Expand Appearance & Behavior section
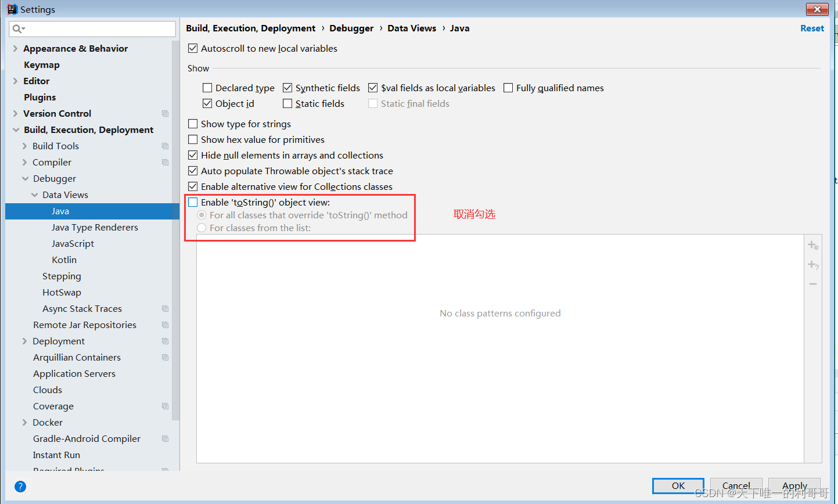This screenshot has width=838, height=504. pyautogui.click(x=15, y=48)
